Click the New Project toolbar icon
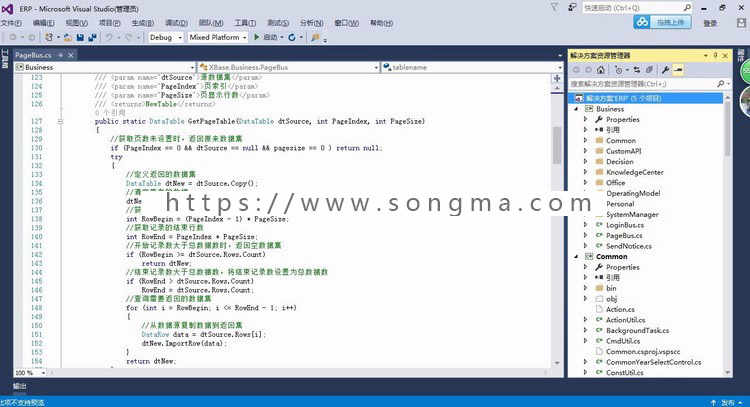 (49, 37)
